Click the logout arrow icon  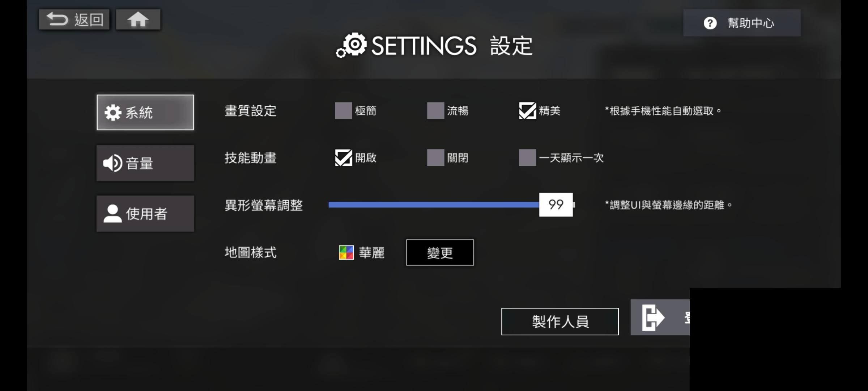(x=653, y=318)
